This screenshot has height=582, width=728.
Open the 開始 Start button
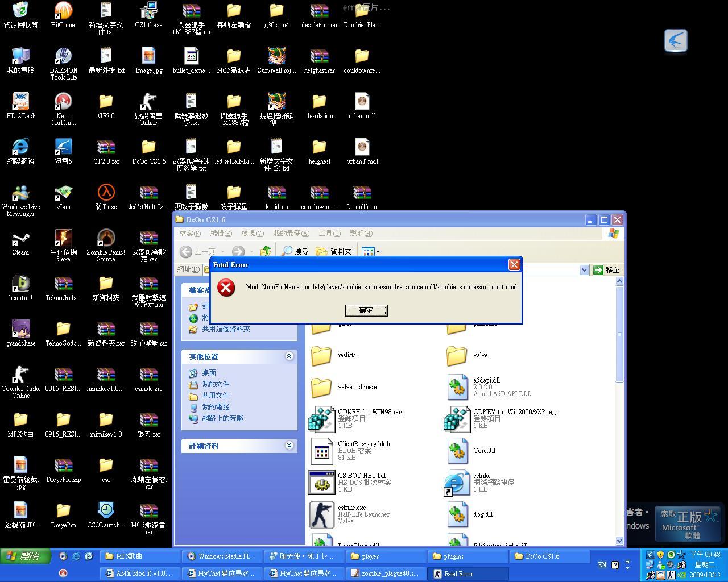[x=26, y=556]
